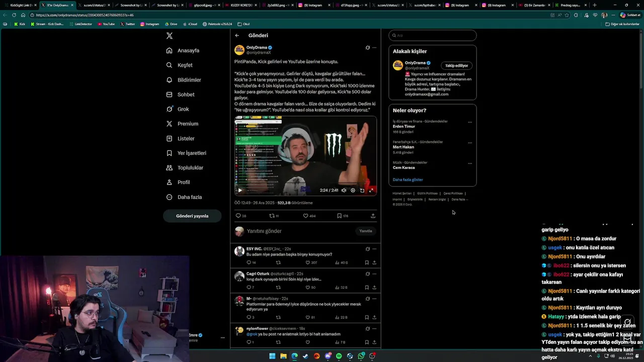Image resolution: width=644 pixels, height=362 pixels.
Task: Open the Windows Start menu
Action: [x=272, y=356]
